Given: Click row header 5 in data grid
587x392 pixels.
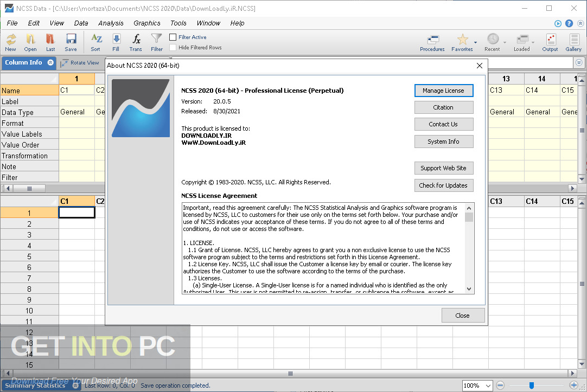Looking at the screenshot, I should click(x=29, y=256).
